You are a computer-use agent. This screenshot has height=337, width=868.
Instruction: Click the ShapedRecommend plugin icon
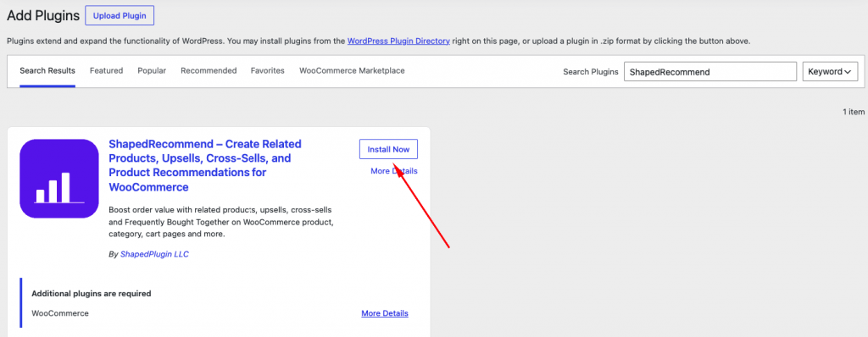coord(59,179)
